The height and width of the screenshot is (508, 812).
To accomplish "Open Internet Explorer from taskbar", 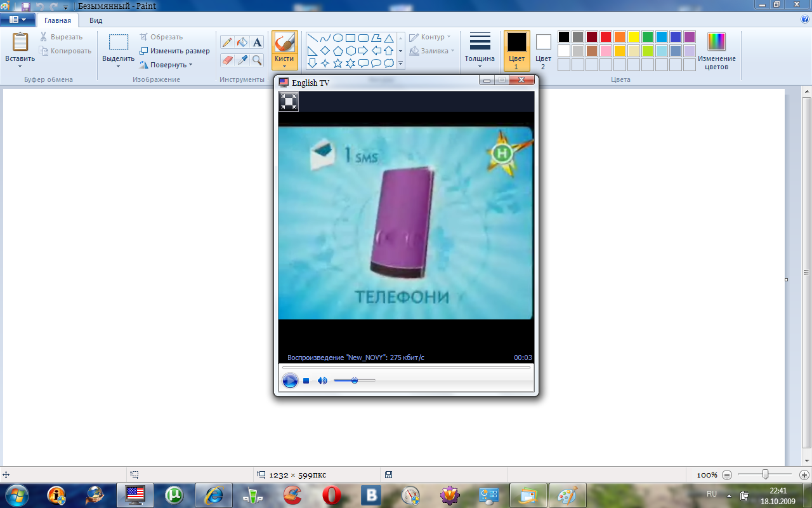I will tap(214, 495).
